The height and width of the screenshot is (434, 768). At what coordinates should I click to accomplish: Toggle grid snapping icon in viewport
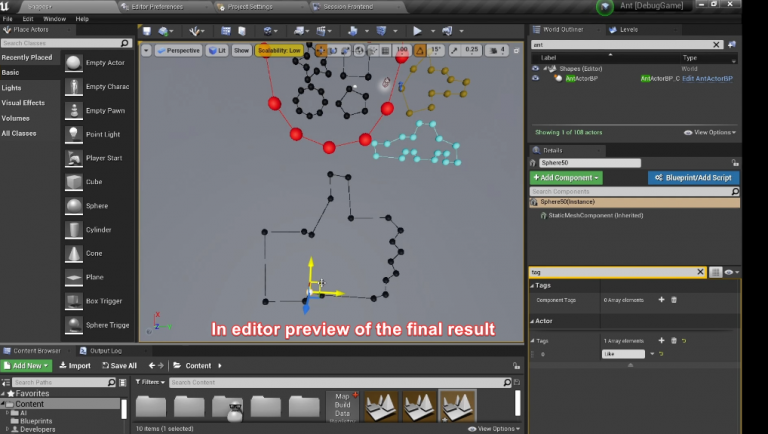click(385, 50)
